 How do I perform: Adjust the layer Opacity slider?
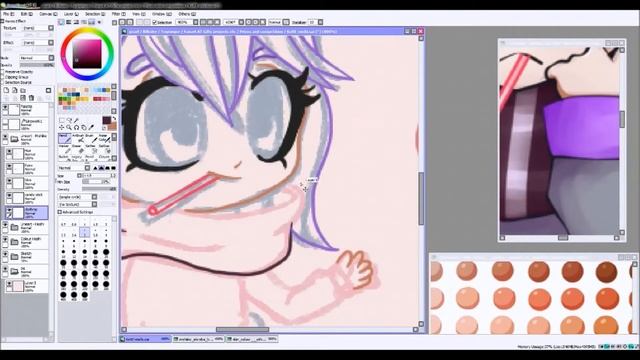click(x=37, y=65)
